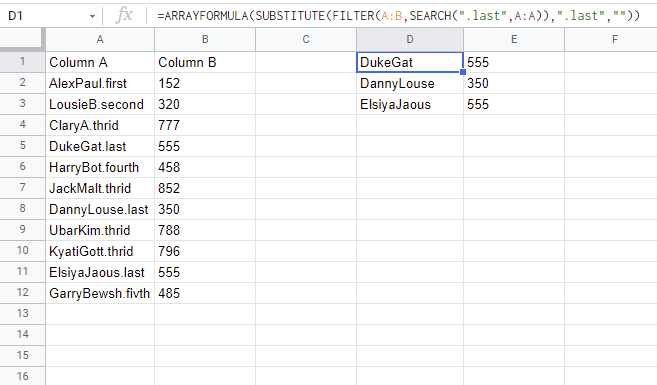Select cell DukeGat.last
This screenshot has width=657, height=385.
coord(100,146)
